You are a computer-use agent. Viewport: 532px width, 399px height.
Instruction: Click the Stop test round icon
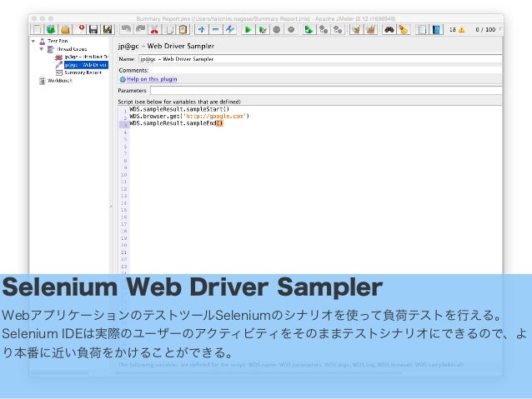click(x=277, y=30)
